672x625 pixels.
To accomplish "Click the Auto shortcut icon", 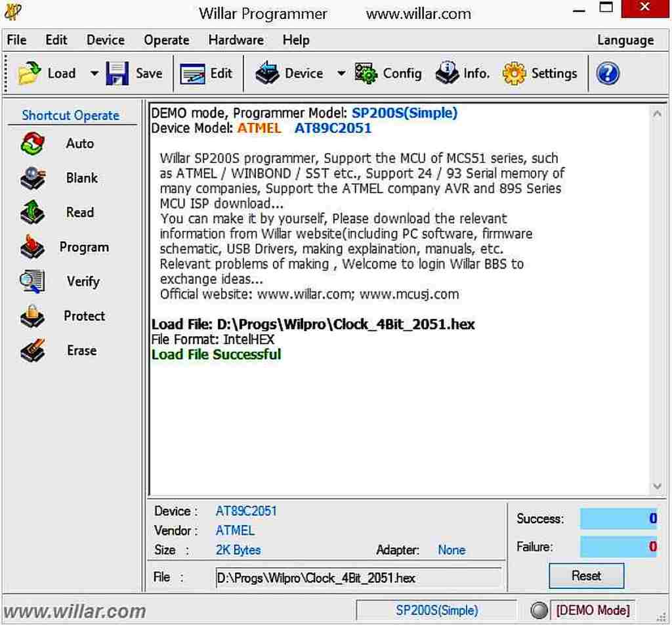I will [32, 144].
